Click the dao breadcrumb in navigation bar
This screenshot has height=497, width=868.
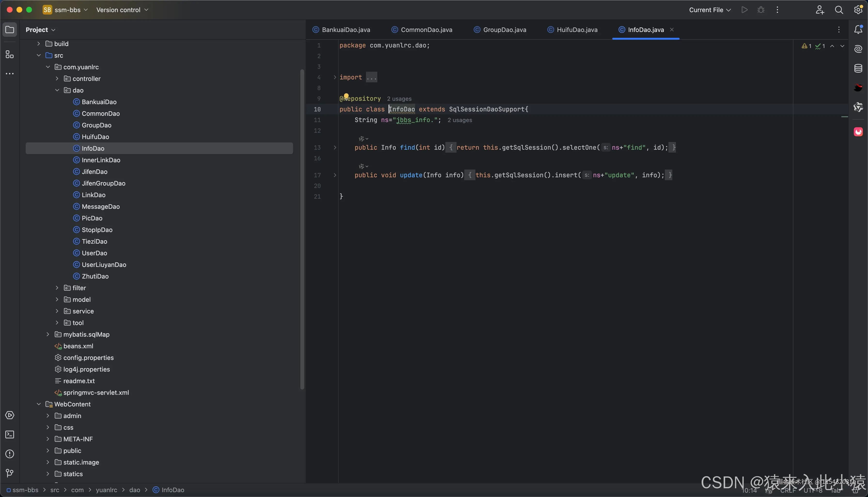pyautogui.click(x=134, y=490)
